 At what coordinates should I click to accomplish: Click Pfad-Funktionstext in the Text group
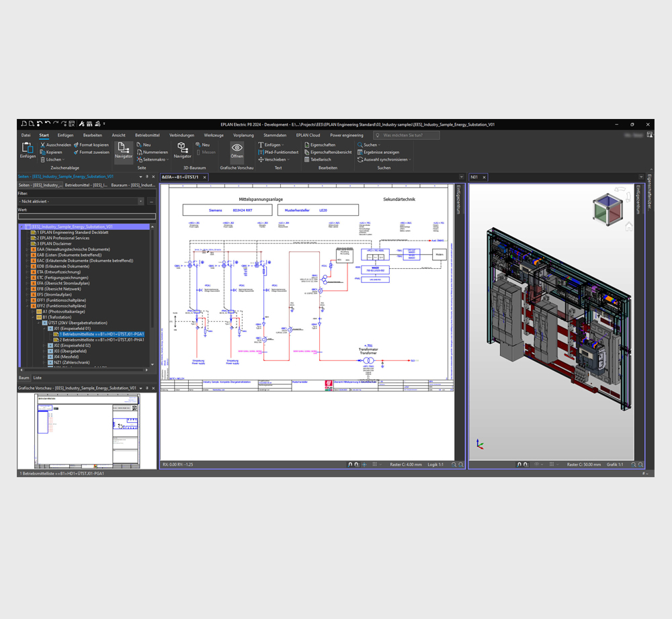(x=278, y=152)
